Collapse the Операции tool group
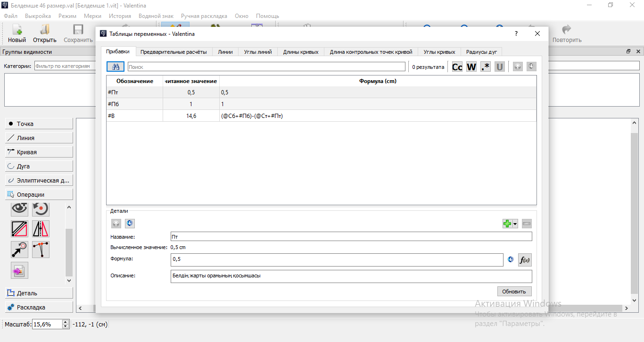 click(x=39, y=194)
